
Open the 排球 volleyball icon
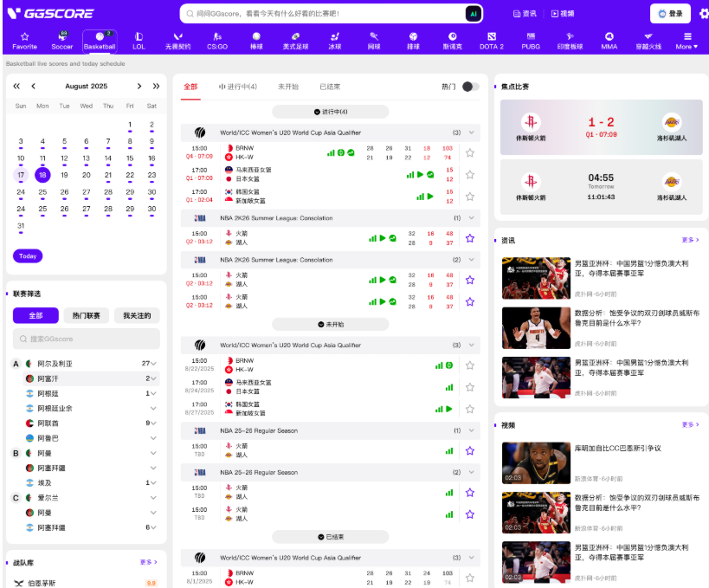[x=413, y=36]
